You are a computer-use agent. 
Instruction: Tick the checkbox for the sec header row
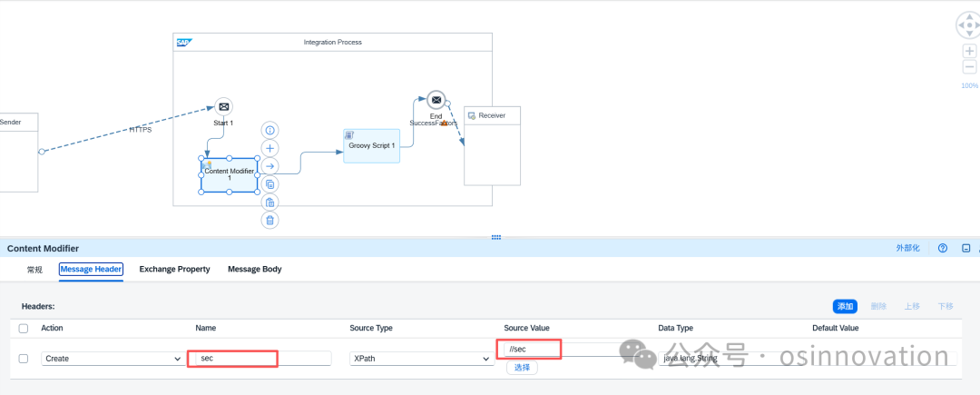23,359
